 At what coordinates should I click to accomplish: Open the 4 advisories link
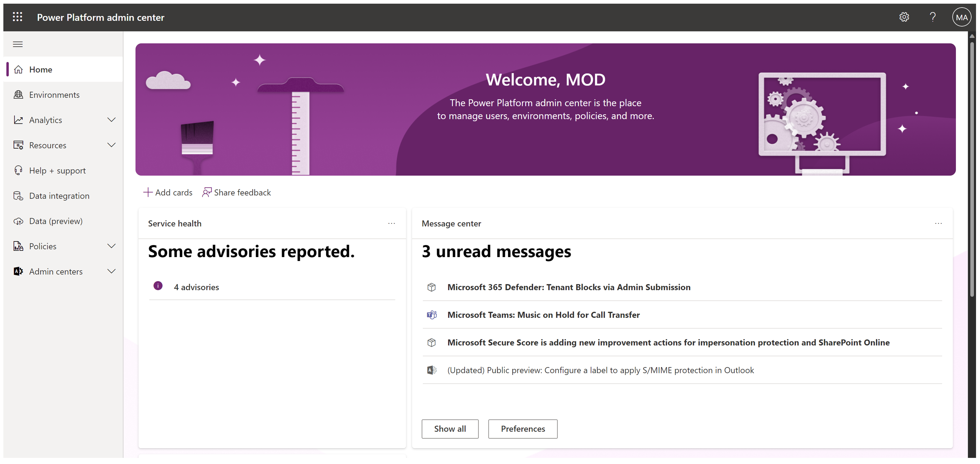pyautogui.click(x=196, y=287)
